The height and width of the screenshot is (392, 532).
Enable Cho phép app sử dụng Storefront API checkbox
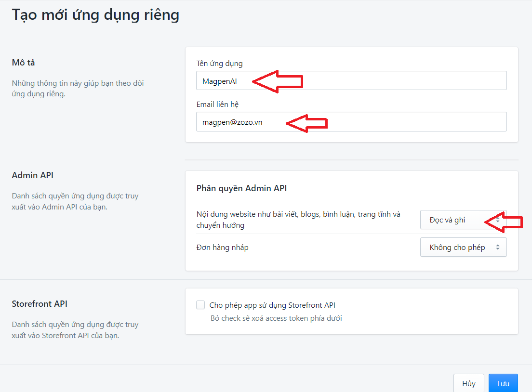point(200,305)
